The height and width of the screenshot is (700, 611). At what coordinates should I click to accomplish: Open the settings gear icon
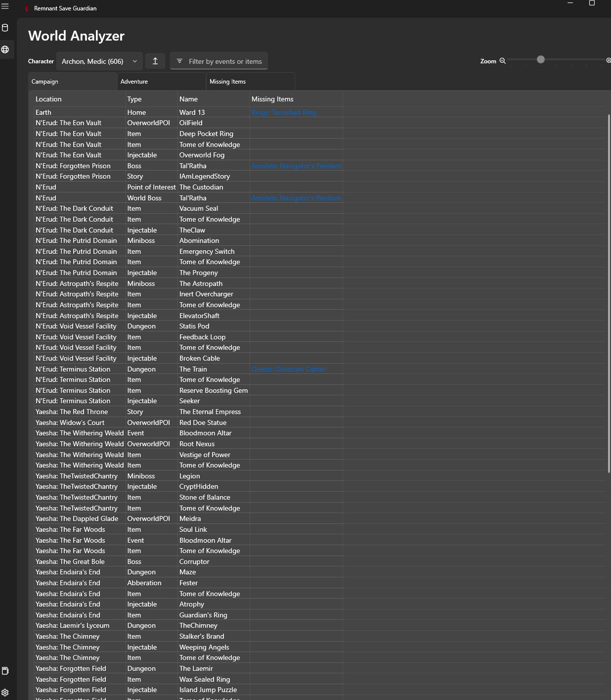point(5,693)
